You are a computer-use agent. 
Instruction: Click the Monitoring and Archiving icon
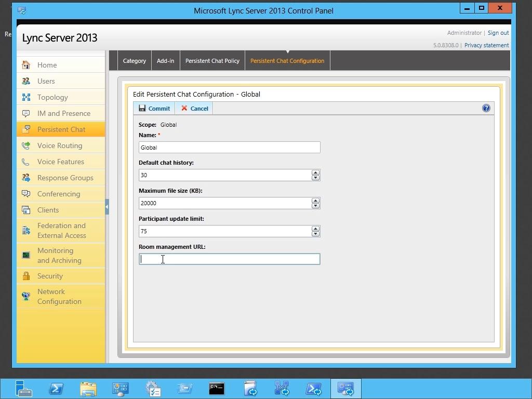26,255
